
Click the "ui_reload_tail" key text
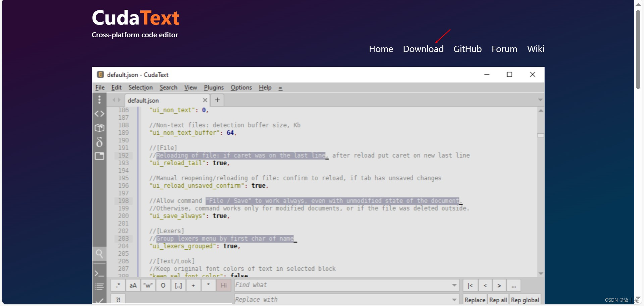(x=177, y=163)
